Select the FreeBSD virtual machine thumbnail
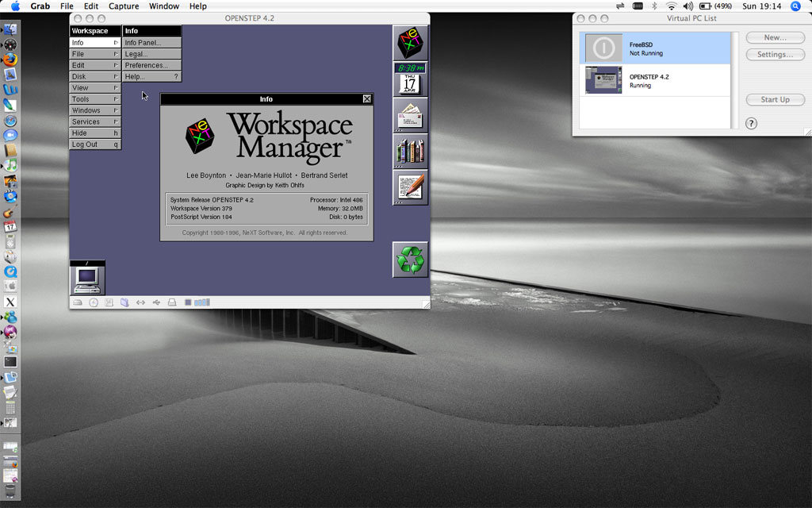The width and height of the screenshot is (812, 508). click(603, 48)
